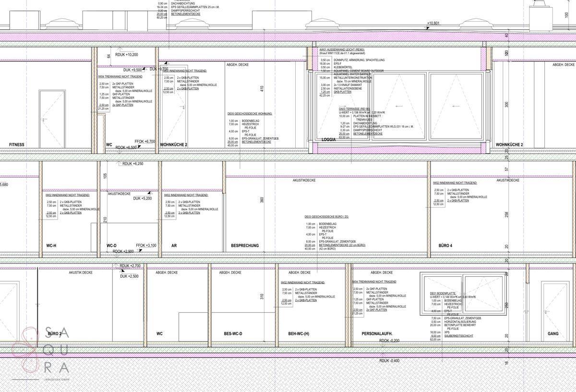576x392 pixels.
Task: Click the 'FITNESS' room label
Action: point(16,144)
